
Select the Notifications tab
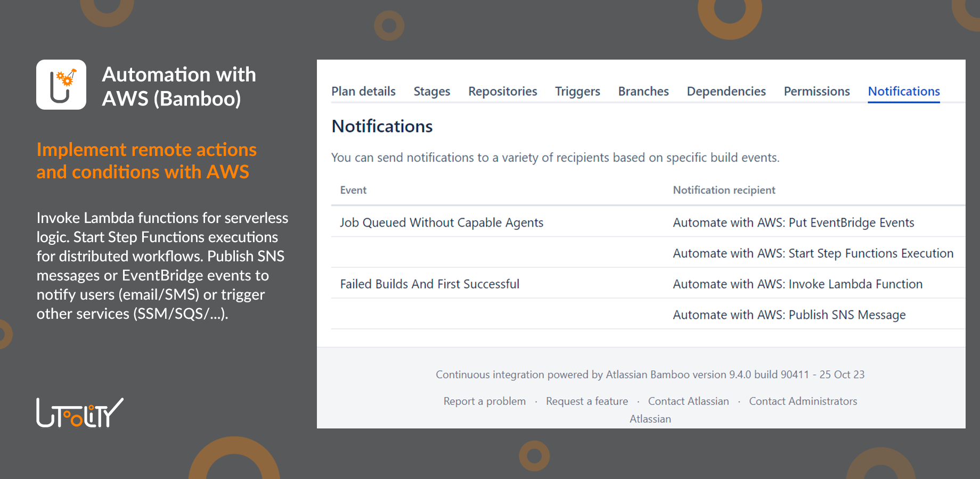click(x=903, y=92)
